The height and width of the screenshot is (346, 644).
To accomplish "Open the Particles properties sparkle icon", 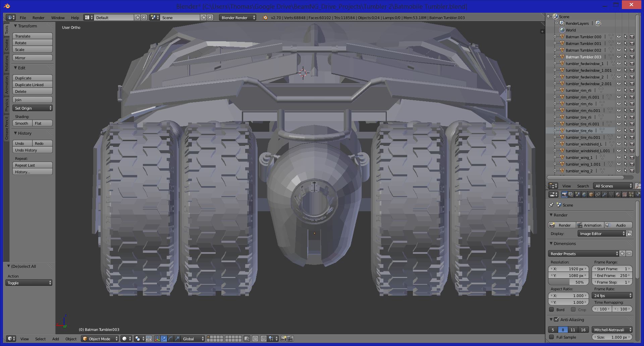I will click(x=631, y=194).
